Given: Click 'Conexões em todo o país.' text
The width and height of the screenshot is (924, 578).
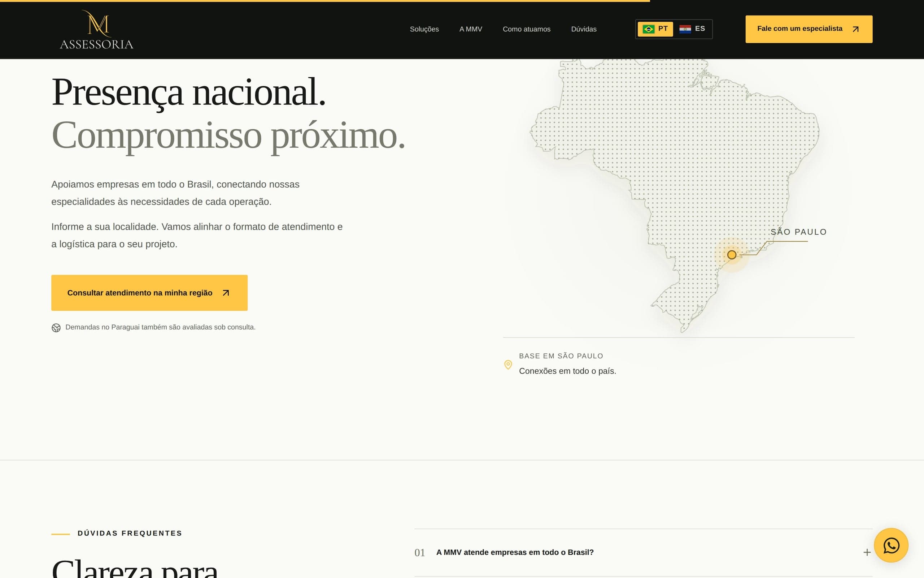Looking at the screenshot, I should coord(567,371).
